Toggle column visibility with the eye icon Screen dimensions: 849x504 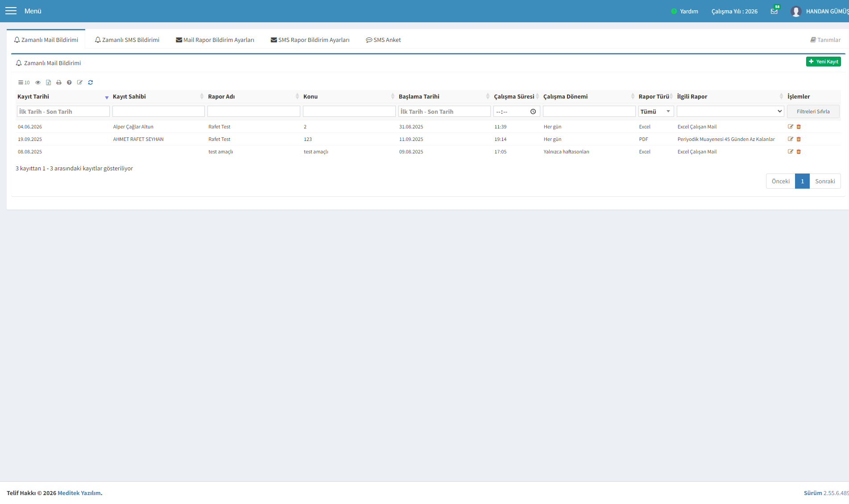pyautogui.click(x=38, y=83)
